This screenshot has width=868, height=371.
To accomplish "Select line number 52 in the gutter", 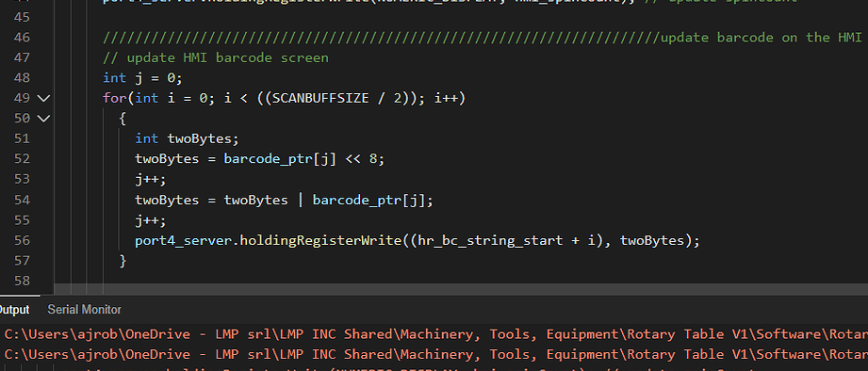I will click(x=22, y=159).
